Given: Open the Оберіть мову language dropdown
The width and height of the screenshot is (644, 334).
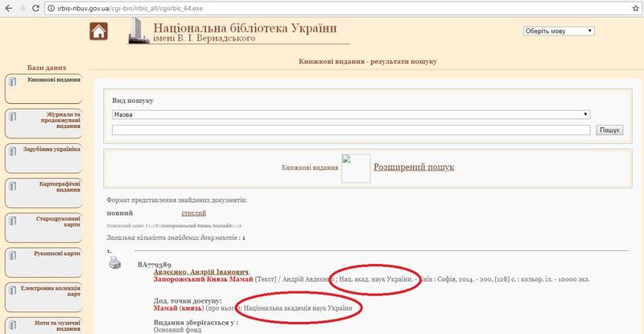Looking at the screenshot, I should 559,31.
